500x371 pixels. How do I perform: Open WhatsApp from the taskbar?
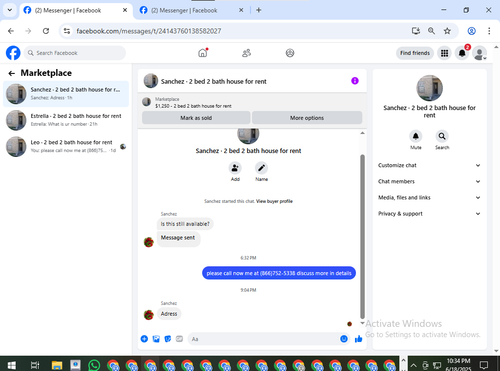[x=94, y=365]
